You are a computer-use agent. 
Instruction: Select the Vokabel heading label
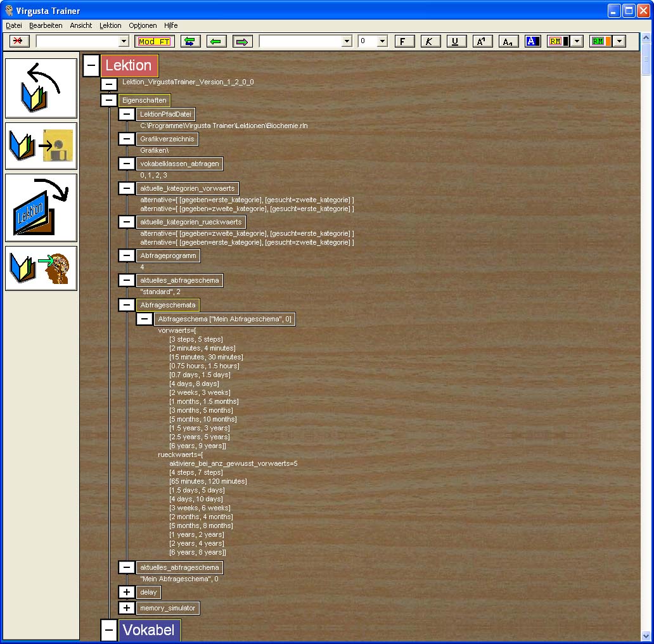coord(150,630)
